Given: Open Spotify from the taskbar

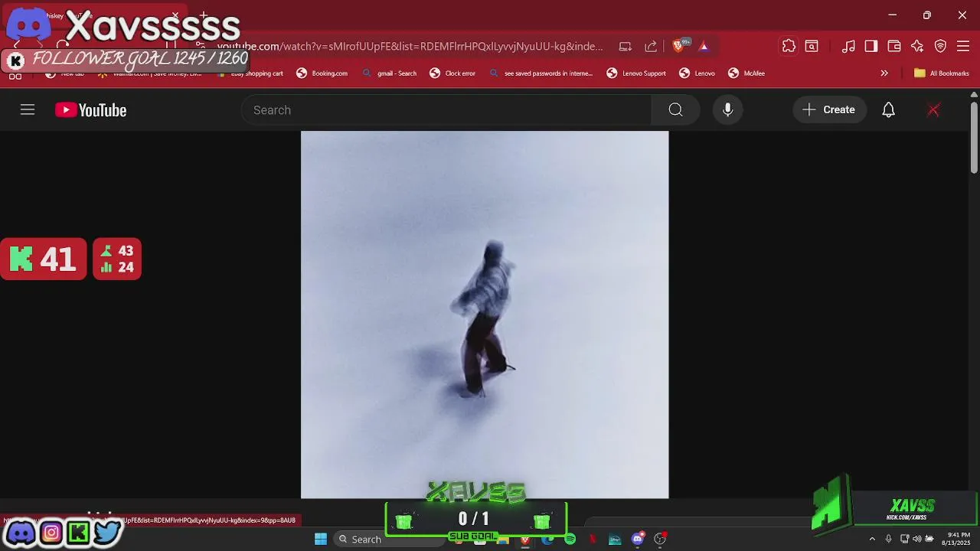Looking at the screenshot, I should click(x=570, y=540).
